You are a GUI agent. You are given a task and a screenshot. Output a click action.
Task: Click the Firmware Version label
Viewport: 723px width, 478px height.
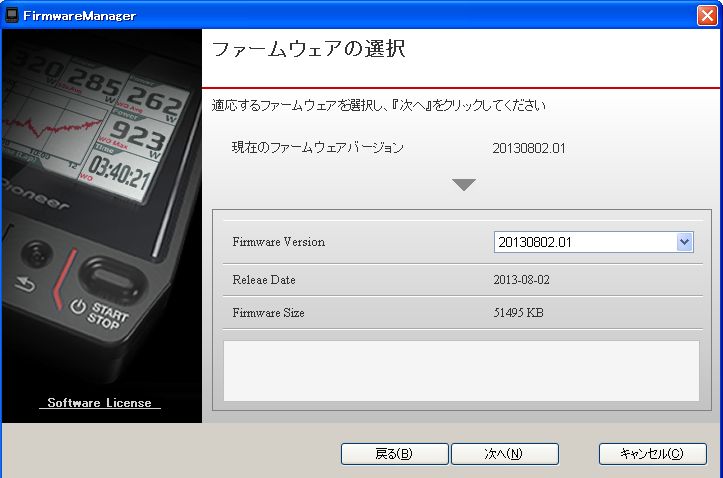click(x=279, y=242)
